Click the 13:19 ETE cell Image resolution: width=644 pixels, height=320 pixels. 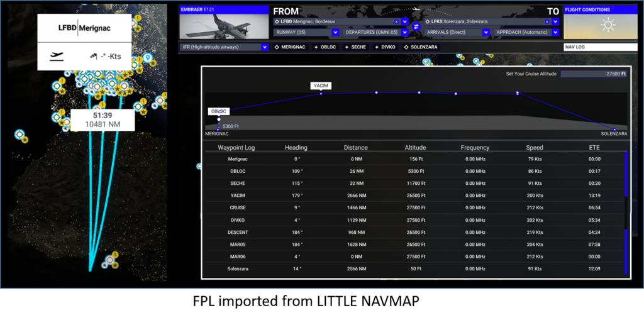click(594, 196)
